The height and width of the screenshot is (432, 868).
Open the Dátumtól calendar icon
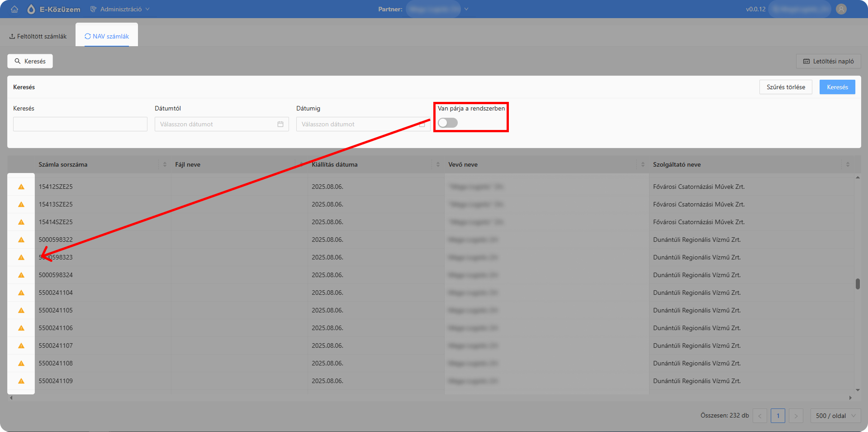280,124
